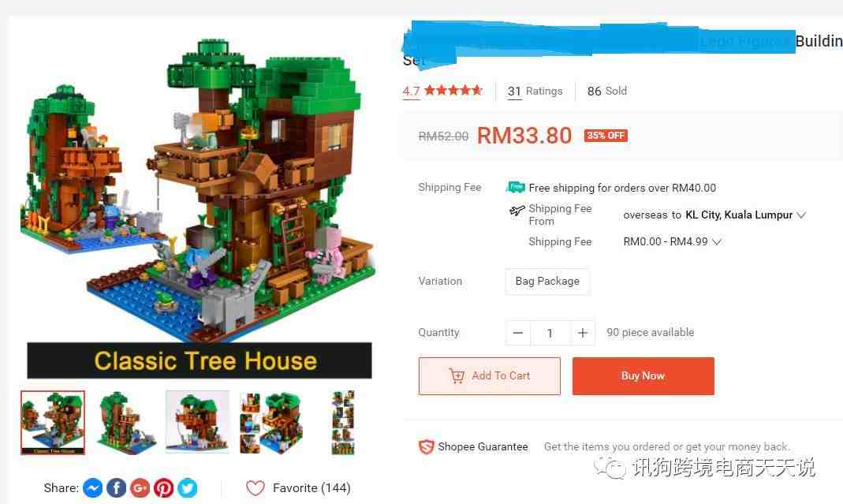Select the fourth product thumbnail with figures
Viewport: 843px width, 504px height.
pyautogui.click(x=270, y=423)
